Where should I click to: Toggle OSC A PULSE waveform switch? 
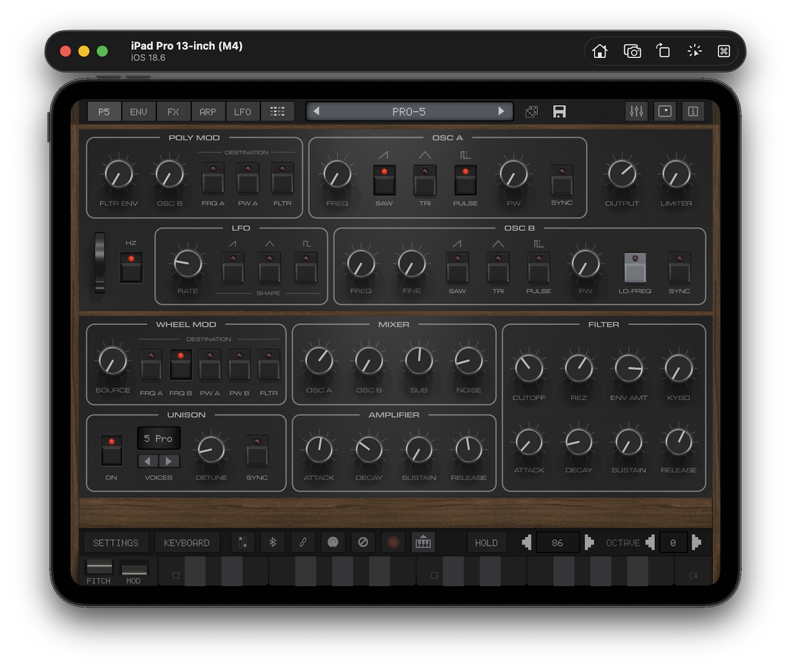(465, 180)
